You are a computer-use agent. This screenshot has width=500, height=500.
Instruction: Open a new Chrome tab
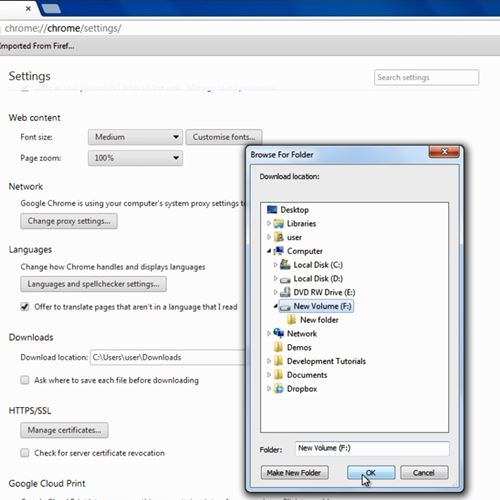[51, 9]
